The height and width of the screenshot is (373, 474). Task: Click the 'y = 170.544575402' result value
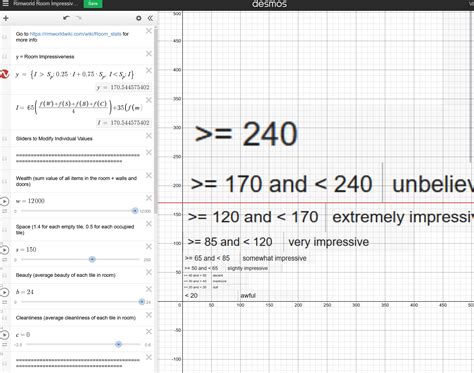tap(123, 88)
